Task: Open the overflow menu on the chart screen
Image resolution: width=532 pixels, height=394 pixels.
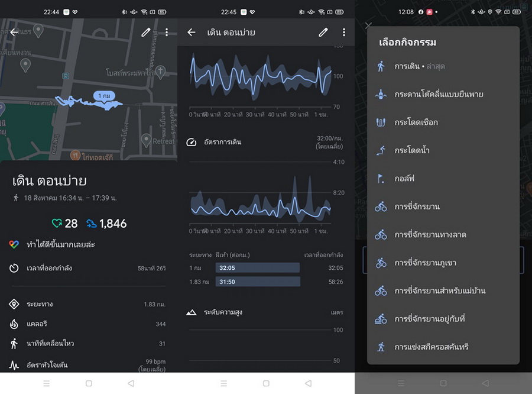Action: click(344, 33)
